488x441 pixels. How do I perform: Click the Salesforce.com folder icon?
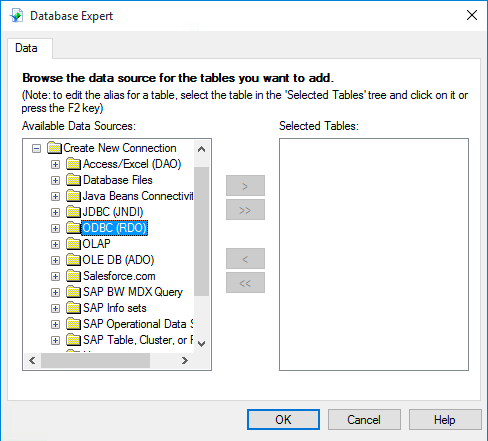[73, 276]
